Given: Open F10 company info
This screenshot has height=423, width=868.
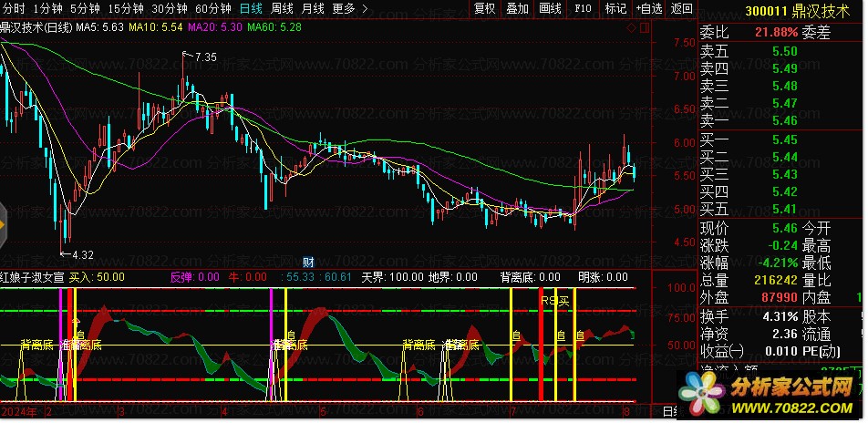Looking at the screenshot, I should point(583,8).
